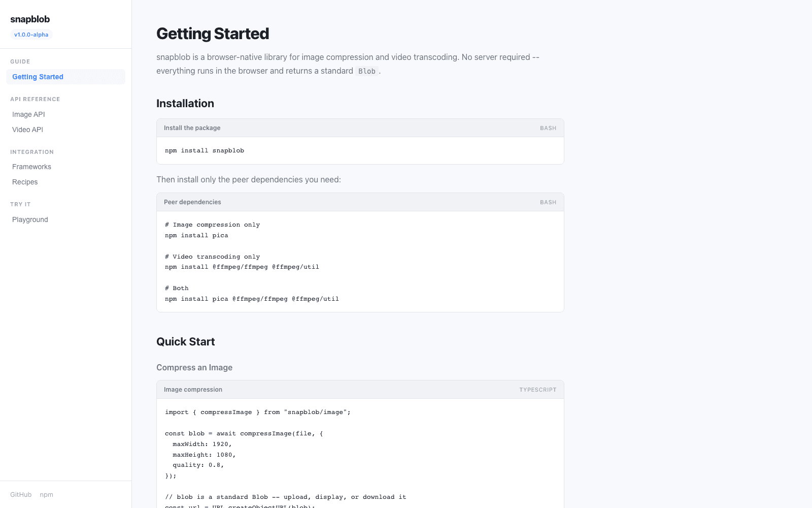Viewport: 812px width, 508px height.
Task: Click the Installation section heading
Action: click(185, 103)
